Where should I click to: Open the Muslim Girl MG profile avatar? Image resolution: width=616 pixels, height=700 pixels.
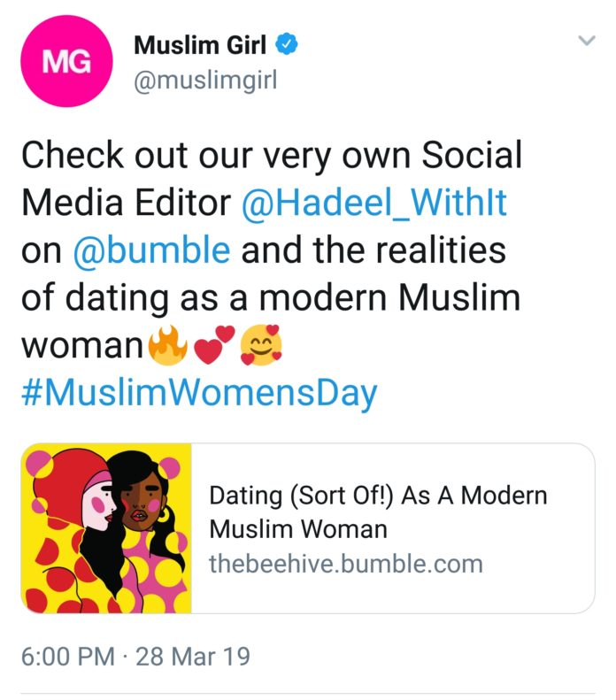click(66, 61)
